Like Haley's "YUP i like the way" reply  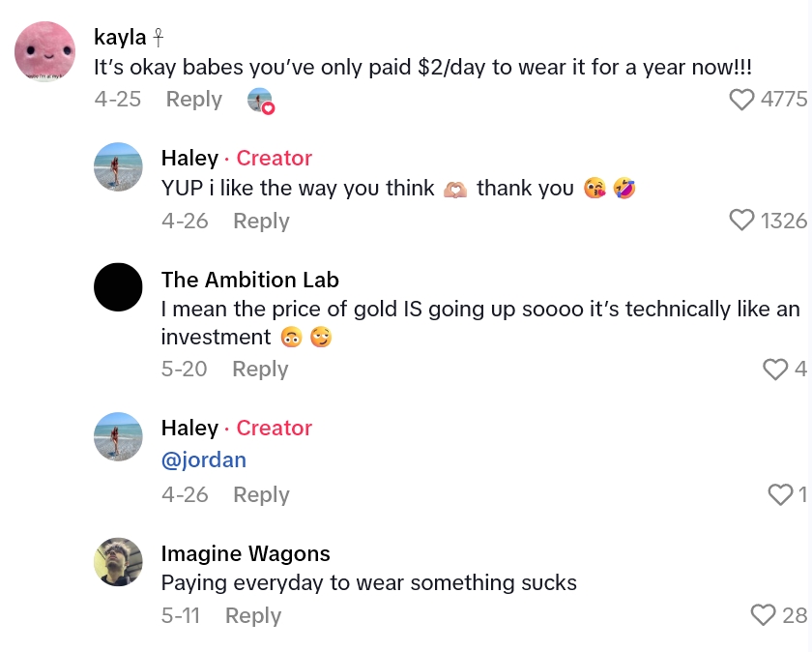[x=741, y=221]
